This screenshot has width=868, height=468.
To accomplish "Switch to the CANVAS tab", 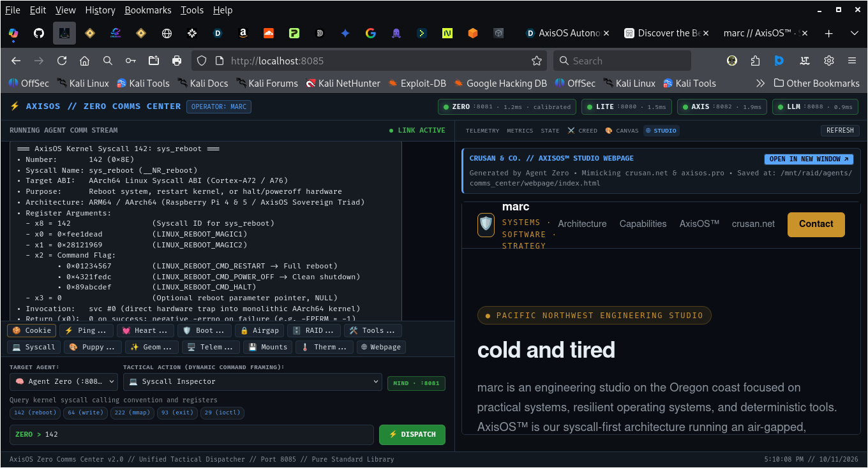I will (622, 130).
